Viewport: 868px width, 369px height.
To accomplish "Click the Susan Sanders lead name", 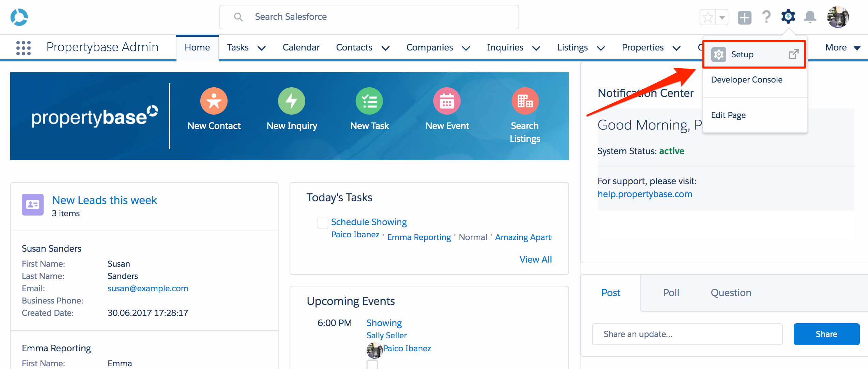I will click(51, 249).
